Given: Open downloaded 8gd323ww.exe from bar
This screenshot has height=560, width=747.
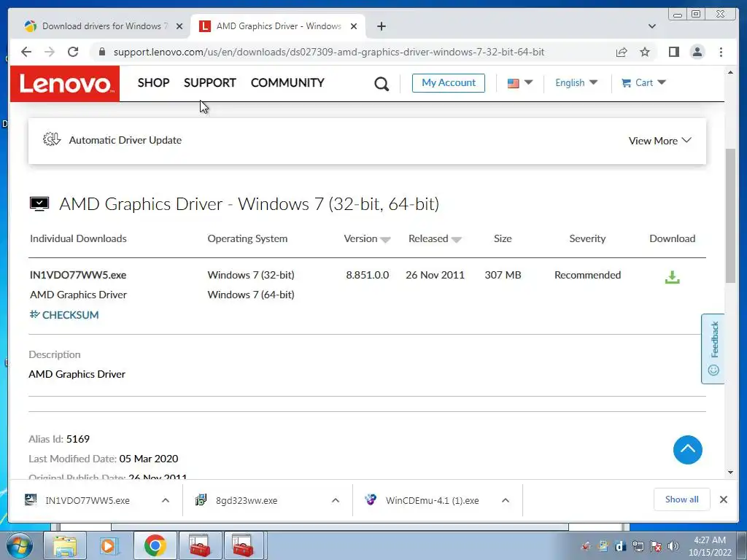Looking at the screenshot, I should point(247,500).
